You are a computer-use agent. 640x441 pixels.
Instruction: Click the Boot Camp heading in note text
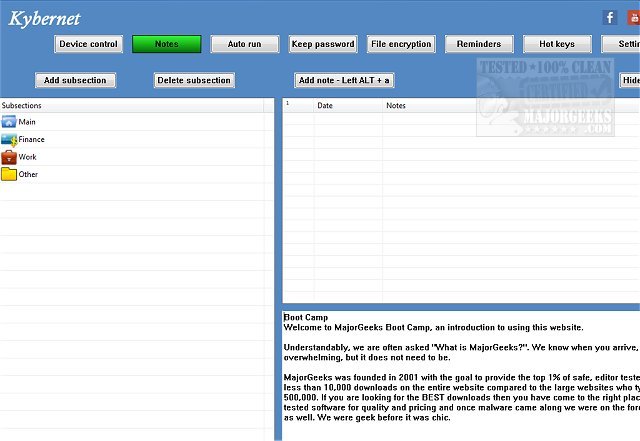tap(306, 317)
